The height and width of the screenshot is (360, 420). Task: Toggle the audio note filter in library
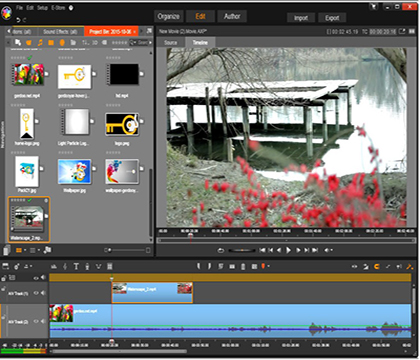point(40,43)
